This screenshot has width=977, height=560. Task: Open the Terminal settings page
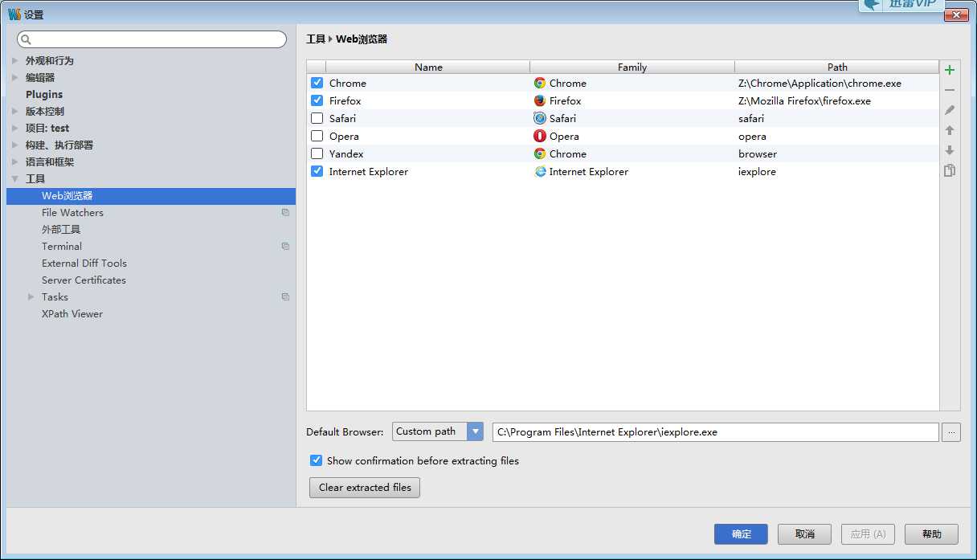click(62, 247)
